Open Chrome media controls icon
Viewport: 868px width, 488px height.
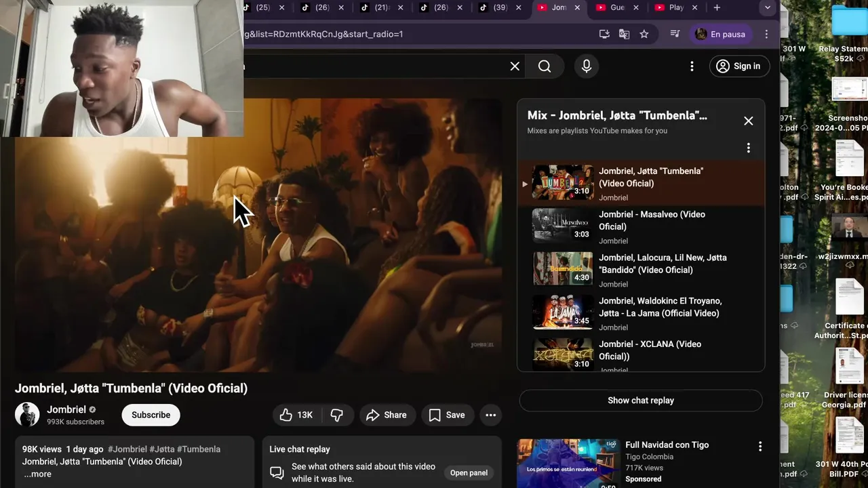click(675, 34)
